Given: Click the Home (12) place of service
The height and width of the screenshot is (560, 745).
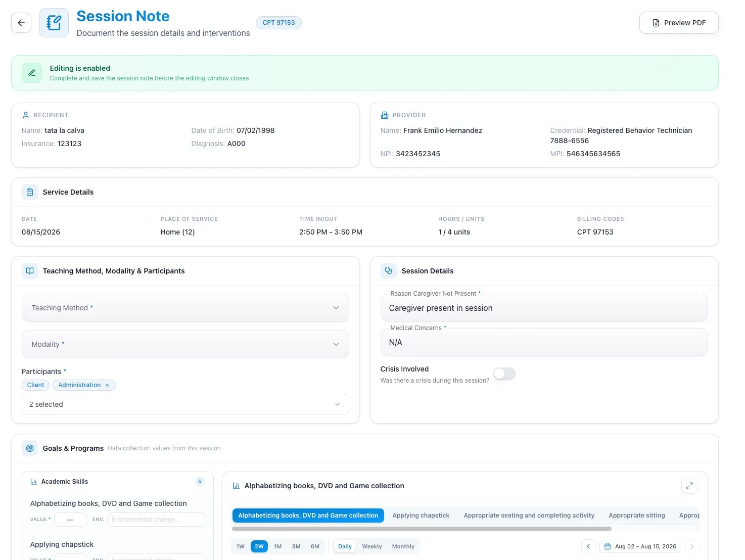Looking at the screenshot, I should pyautogui.click(x=177, y=232).
